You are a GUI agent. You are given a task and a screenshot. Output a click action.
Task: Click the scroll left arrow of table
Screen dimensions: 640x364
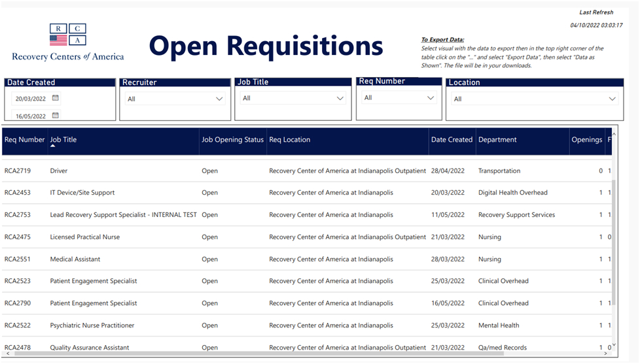7,354
